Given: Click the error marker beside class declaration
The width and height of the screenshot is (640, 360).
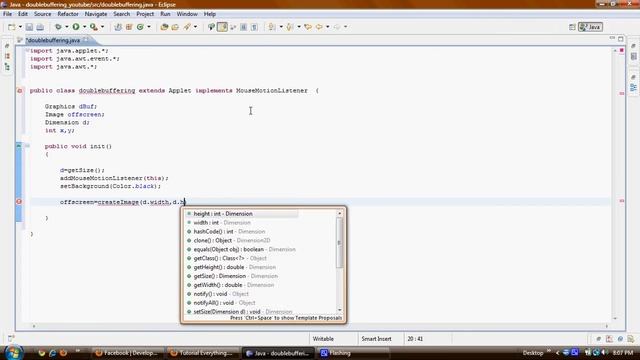Looking at the screenshot, I should coord(19,91).
